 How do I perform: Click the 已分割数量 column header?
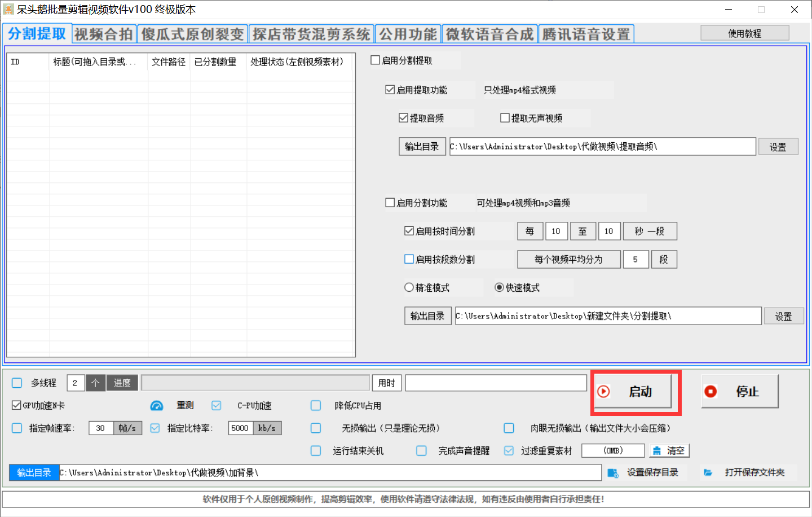218,62
